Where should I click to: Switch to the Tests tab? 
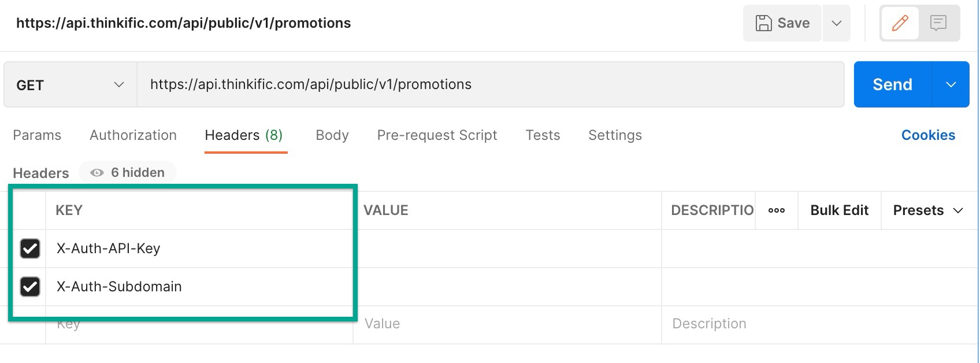pos(543,135)
